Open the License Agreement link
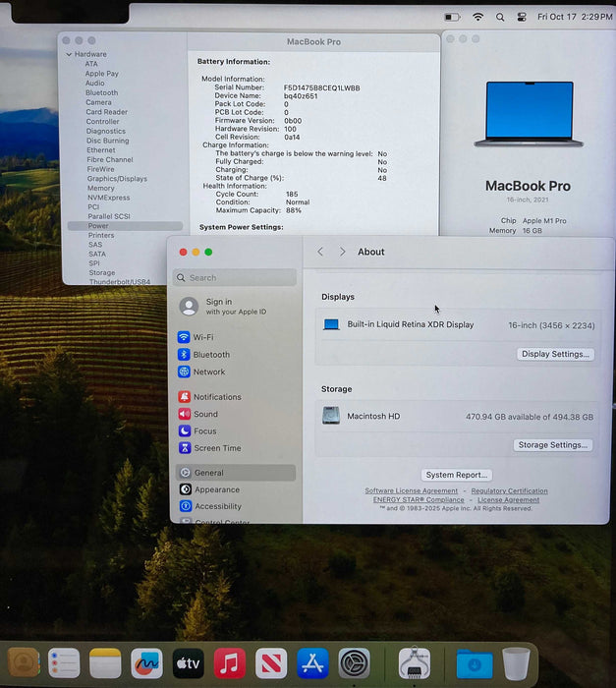This screenshot has height=688, width=616. pos(509,499)
